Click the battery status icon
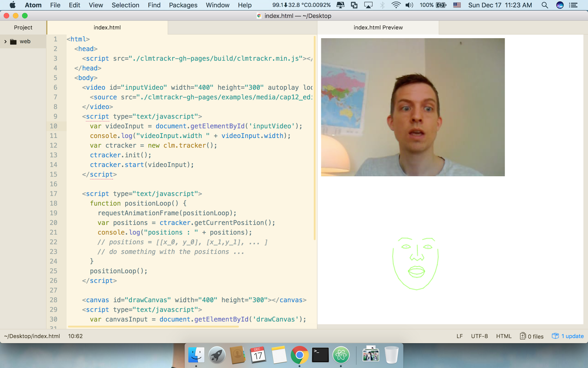588x368 pixels. pos(441,5)
